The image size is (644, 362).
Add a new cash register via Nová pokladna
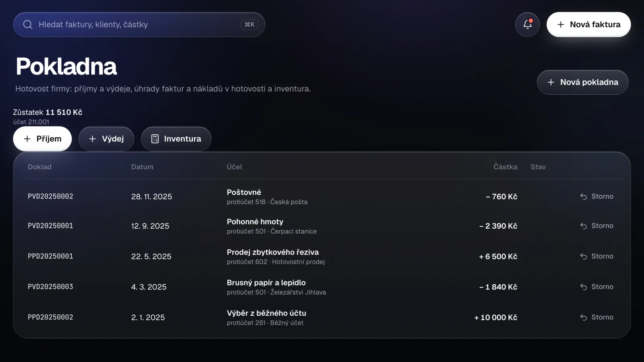click(582, 82)
